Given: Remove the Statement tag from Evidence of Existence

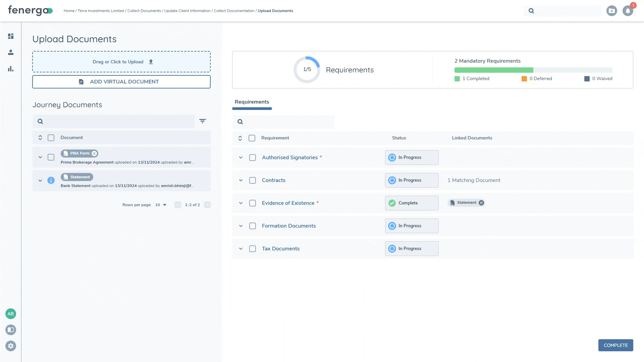Looking at the screenshot, I should pyautogui.click(x=481, y=202).
